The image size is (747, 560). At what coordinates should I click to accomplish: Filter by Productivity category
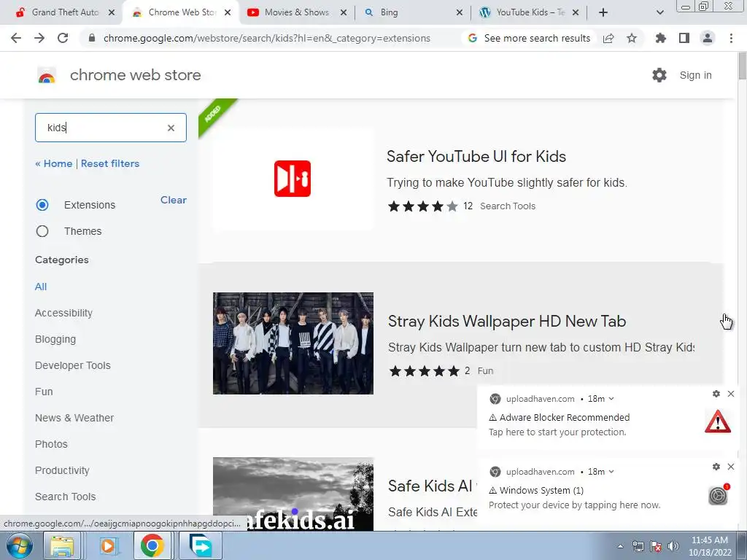(x=63, y=470)
